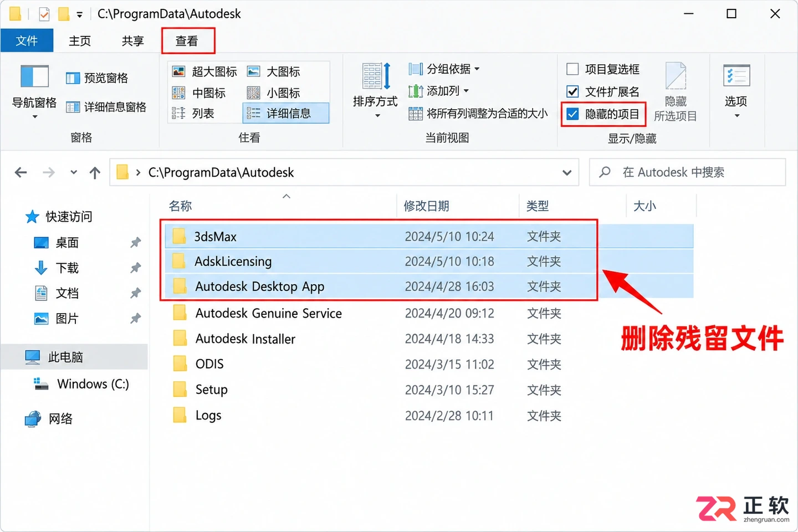Screen dimensions: 798x532
Task: Click 将所有列调整为合适的大小
Action: pos(478,114)
